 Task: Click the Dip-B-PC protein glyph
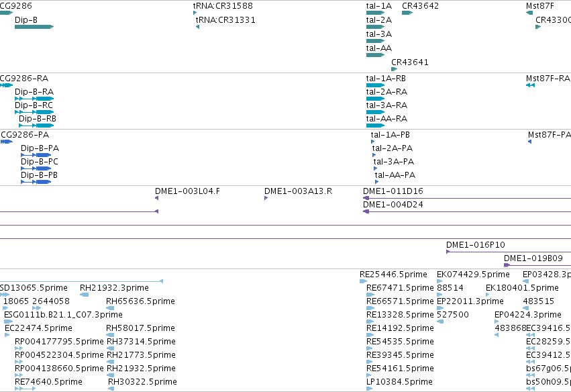(36, 168)
